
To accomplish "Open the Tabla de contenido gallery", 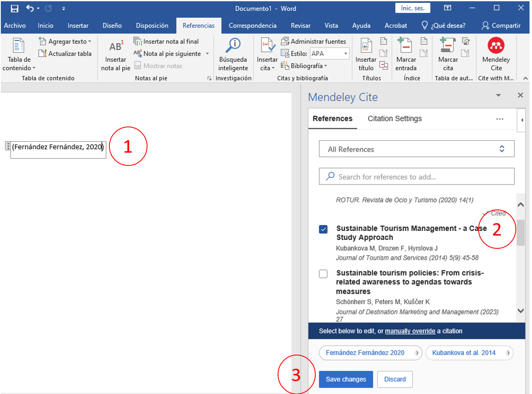I will [19, 55].
